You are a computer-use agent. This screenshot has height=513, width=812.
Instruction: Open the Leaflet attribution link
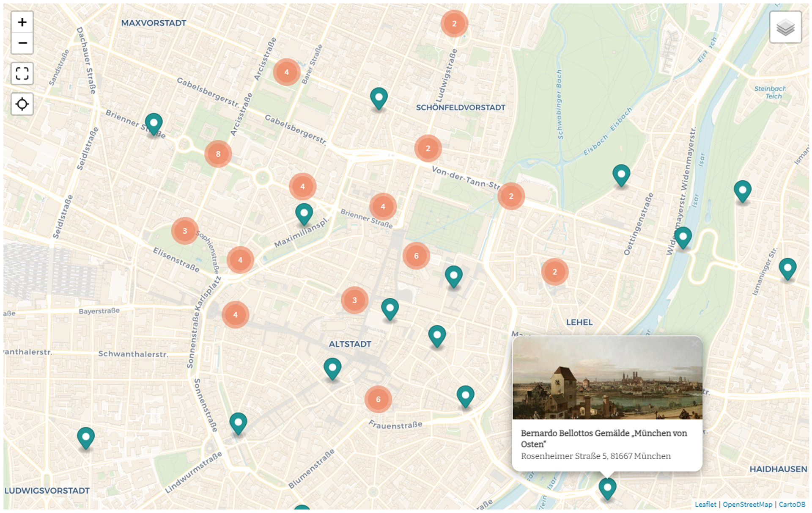705,505
